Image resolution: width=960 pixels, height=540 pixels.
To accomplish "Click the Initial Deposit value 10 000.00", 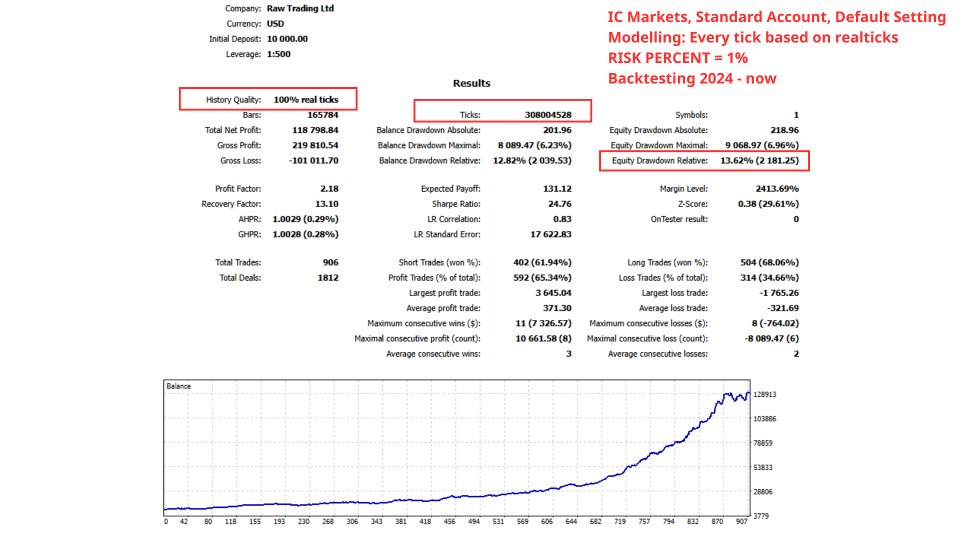I will [x=287, y=39].
